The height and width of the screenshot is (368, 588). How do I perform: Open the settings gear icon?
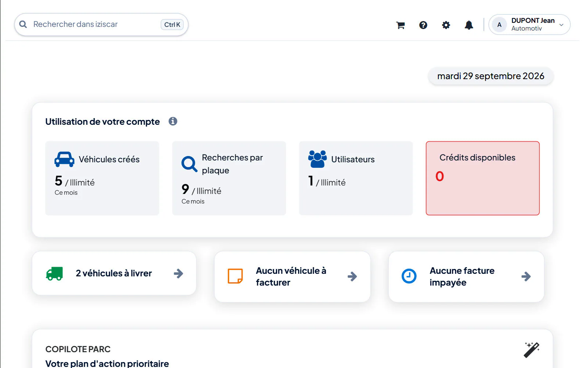(x=446, y=25)
